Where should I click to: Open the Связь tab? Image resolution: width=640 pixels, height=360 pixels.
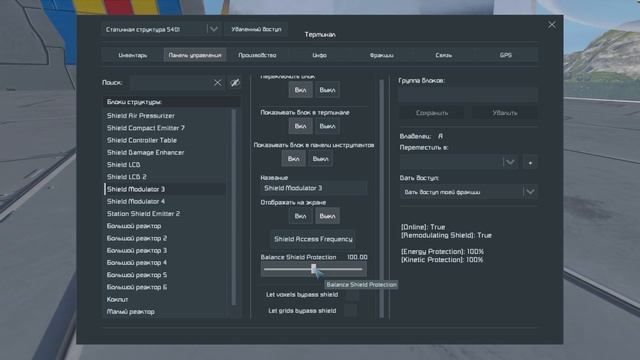pyautogui.click(x=444, y=55)
